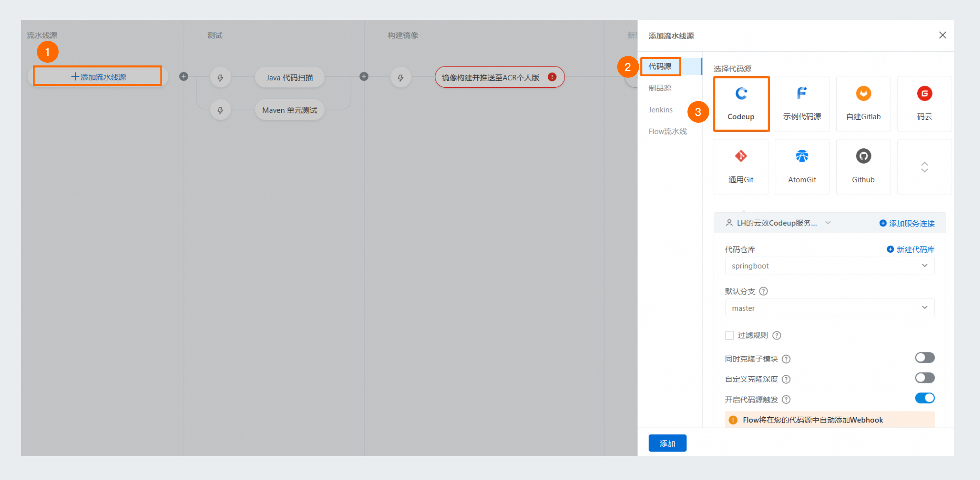Expand the LH的云效Codeup服务 connection selector
Screen dimensions: 980x480
[778, 223]
